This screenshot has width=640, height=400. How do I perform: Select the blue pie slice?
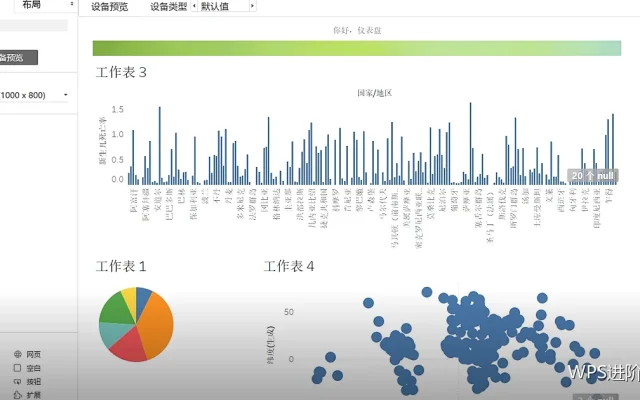coord(141,298)
